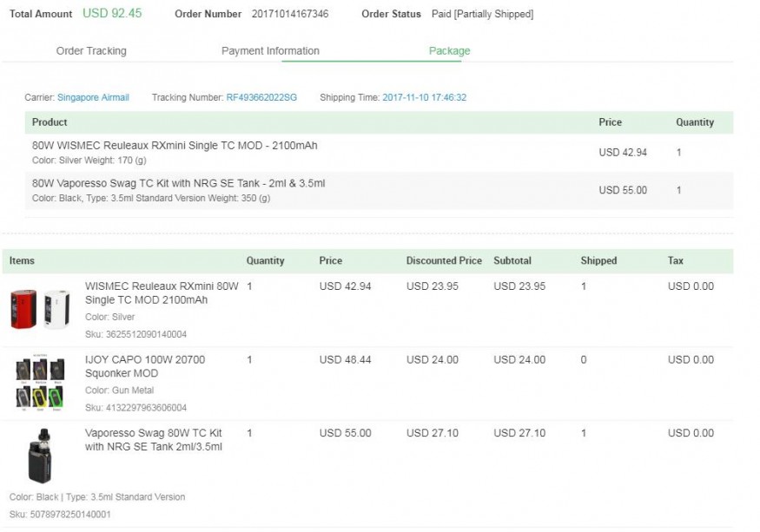Switch to the Payment Information tab
Viewport: 760px width, 532px height.
click(270, 51)
